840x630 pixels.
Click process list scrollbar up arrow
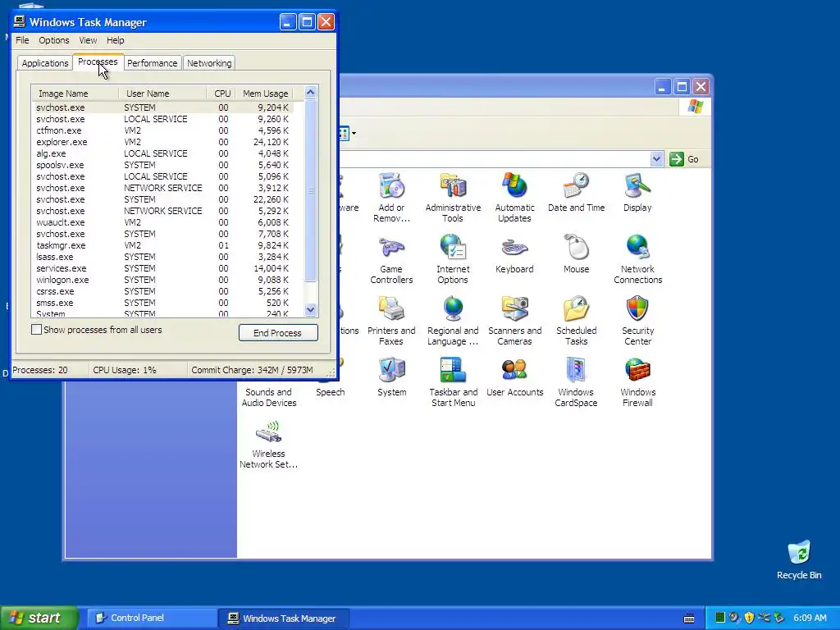coord(310,92)
